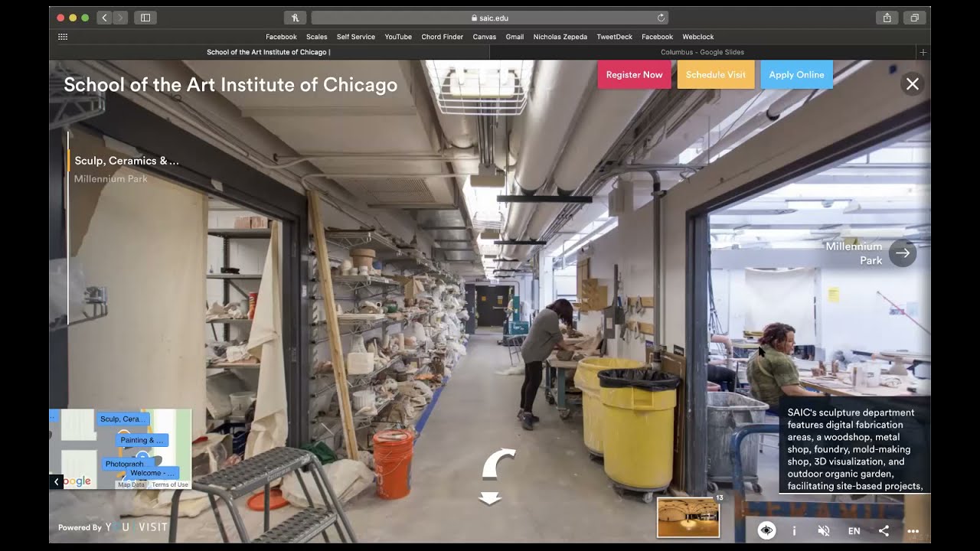Open the YouVisit powered-by logo
The image size is (980, 551).
pos(137,527)
